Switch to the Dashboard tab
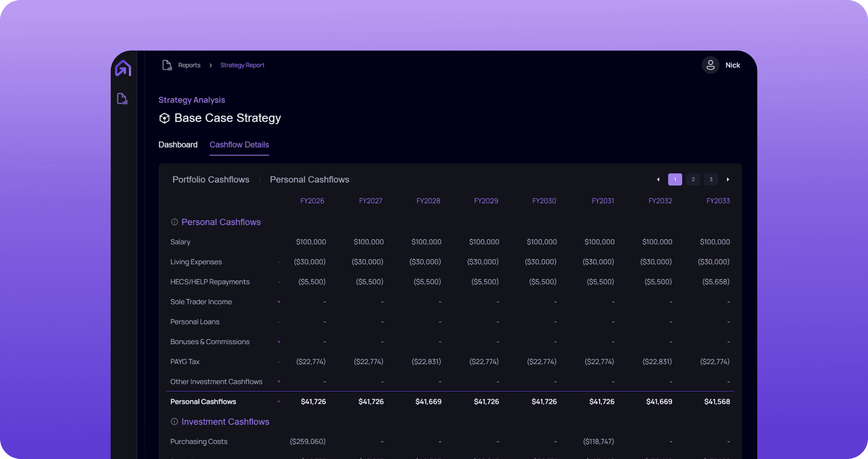The width and height of the screenshot is (868, 459). [178, 145]
